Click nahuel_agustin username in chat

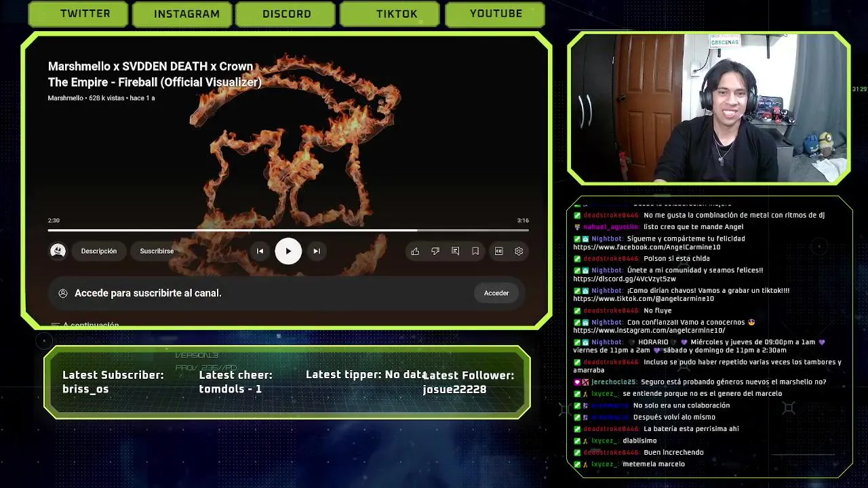[x=611, y=227]
